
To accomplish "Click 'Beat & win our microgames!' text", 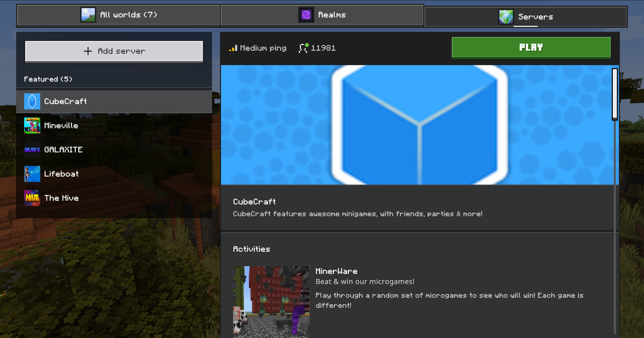I will point(365,282).
